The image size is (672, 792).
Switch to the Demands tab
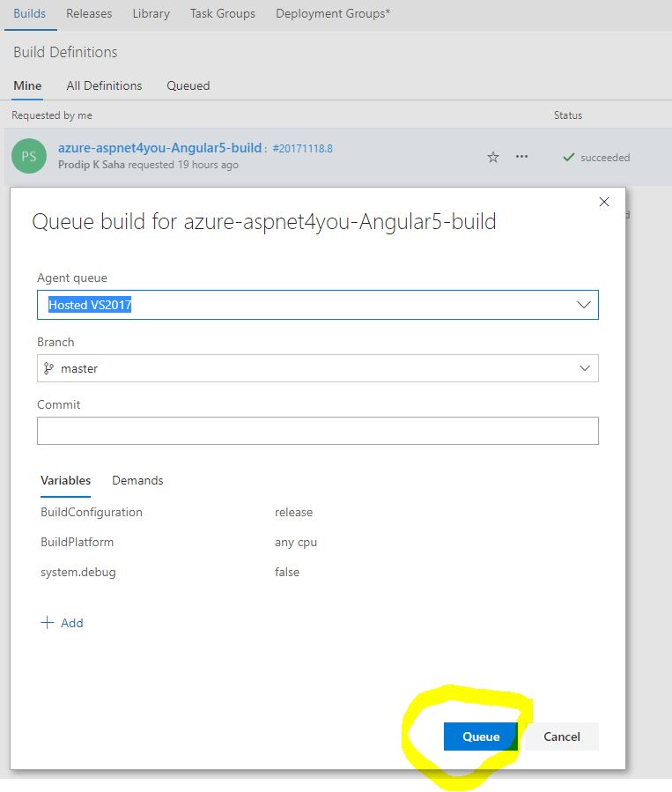pos(137,480)
